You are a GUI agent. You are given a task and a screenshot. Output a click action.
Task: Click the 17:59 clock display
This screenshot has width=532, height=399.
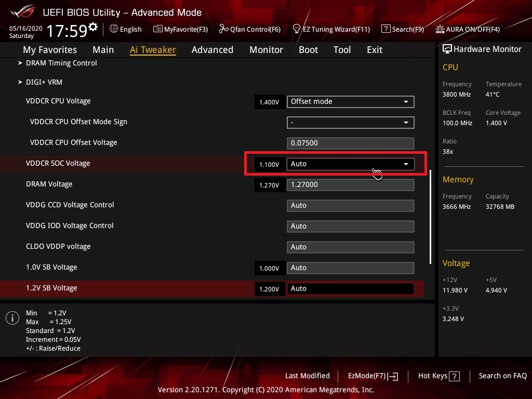(67, 31)
